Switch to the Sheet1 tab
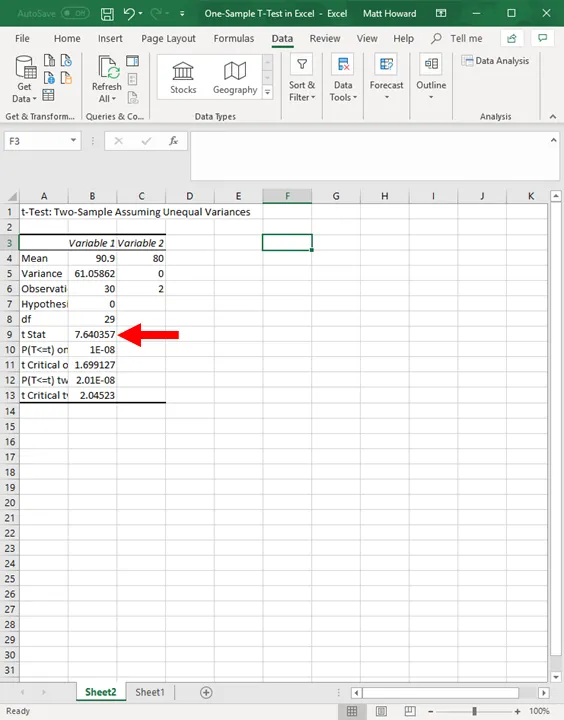This screenshot has width=564, height=720. 150,692
